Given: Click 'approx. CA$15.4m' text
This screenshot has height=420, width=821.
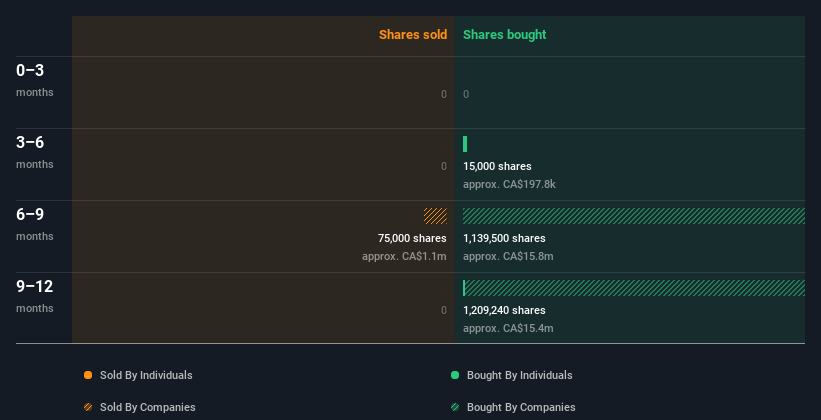Looking at the screenshot, I should (508, 328).
